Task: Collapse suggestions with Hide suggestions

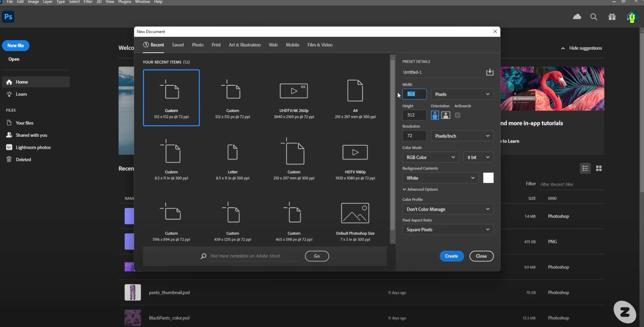Action: [581, 48]
